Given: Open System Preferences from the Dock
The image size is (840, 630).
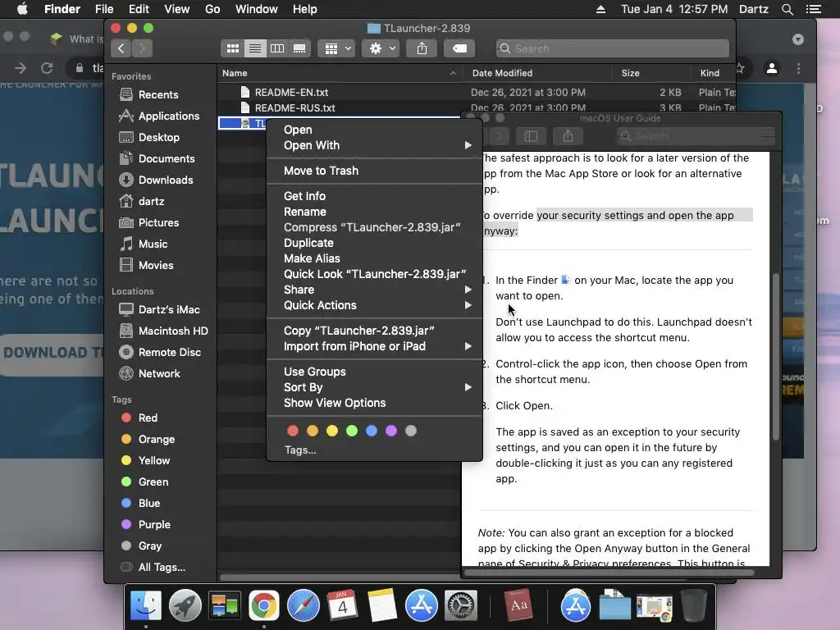Looking at the screenshot, I should pyautogui.click(x=461, y=605).
